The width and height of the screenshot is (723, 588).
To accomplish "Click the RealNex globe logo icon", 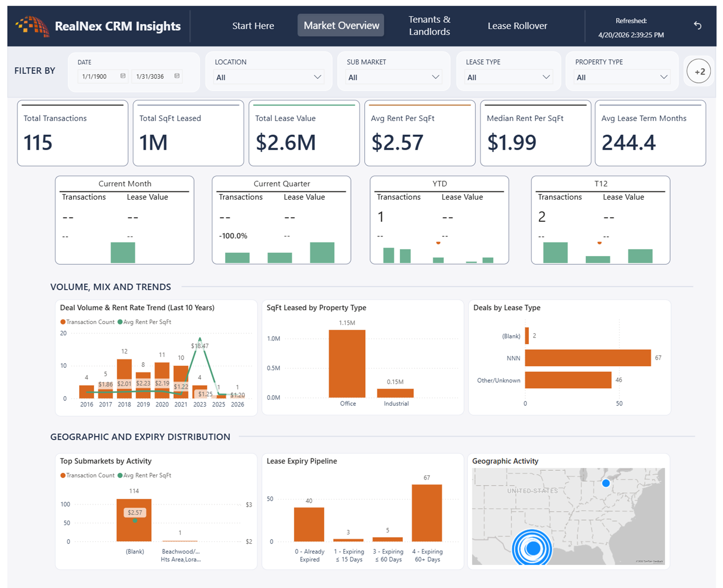I will pos(32,26).
